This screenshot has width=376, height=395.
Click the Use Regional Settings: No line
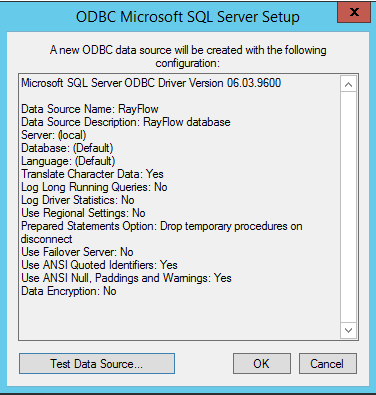pyautogui.click(x=83, y=213)
